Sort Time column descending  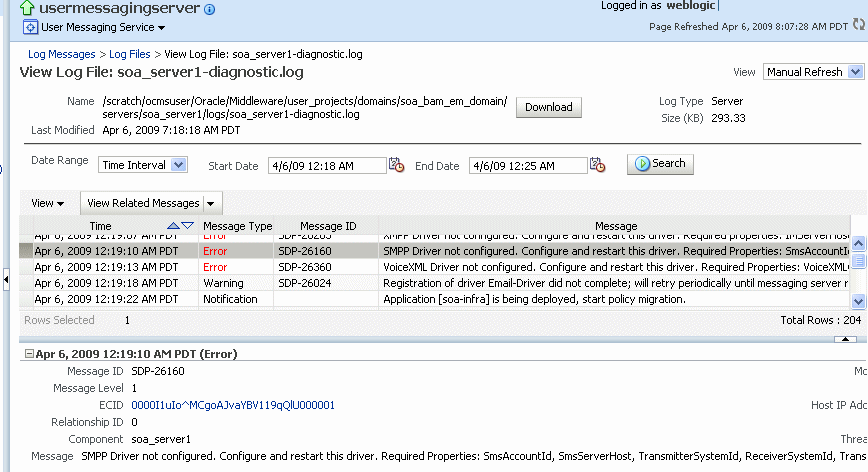click(x=188, y=226)
